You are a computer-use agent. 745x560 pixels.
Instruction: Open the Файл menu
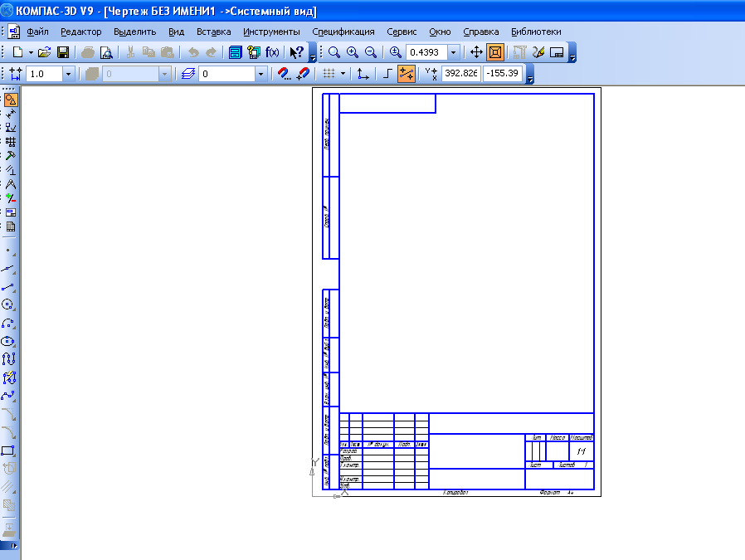(37, 32)
